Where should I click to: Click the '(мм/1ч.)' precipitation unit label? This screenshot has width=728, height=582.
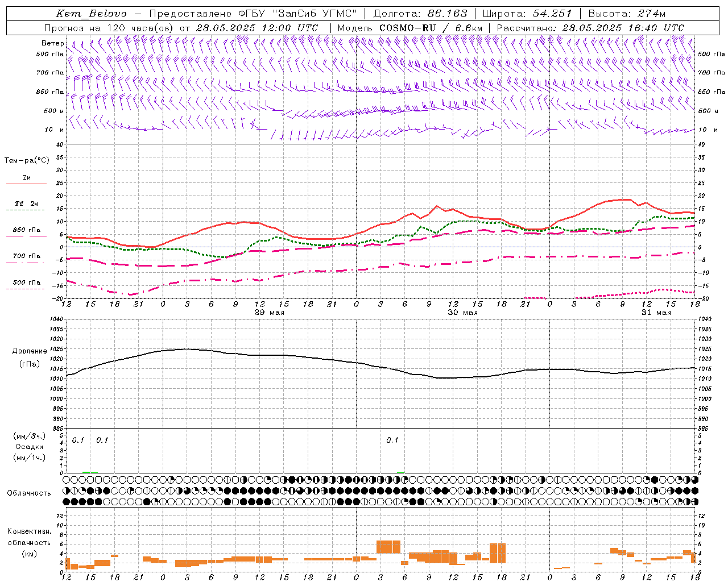click(x=29, y=458)
